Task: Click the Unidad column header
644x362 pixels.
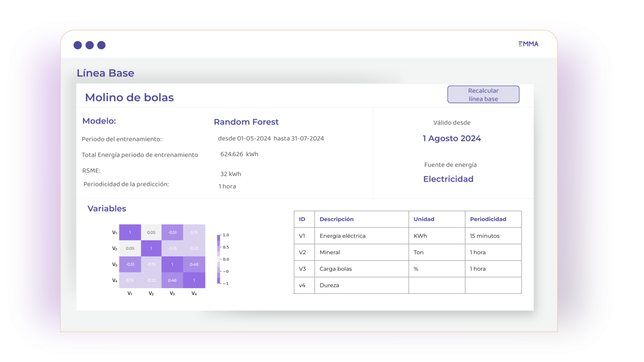Action: [x=424, y=219]
